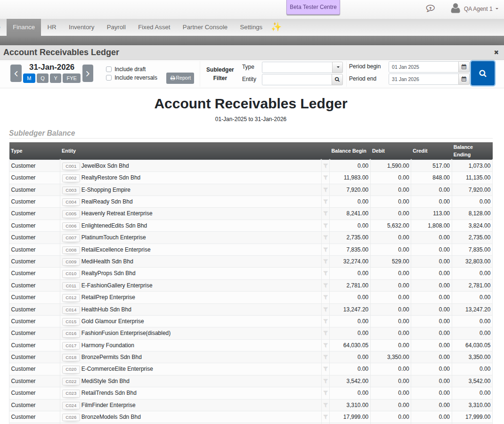504x424 pixels.
Task: Open the Settings tab
Action: tap(251, 27)
